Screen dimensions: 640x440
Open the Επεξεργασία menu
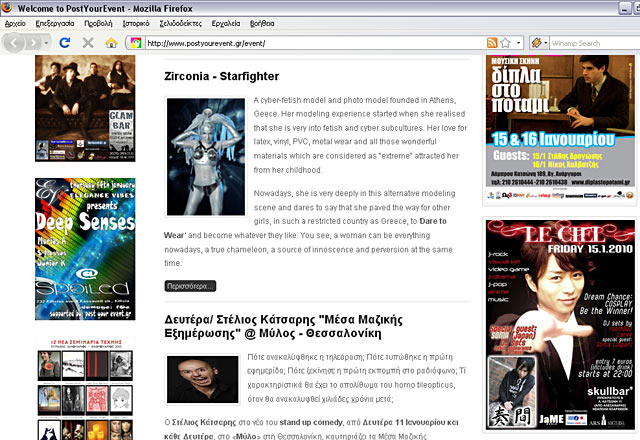55,23
